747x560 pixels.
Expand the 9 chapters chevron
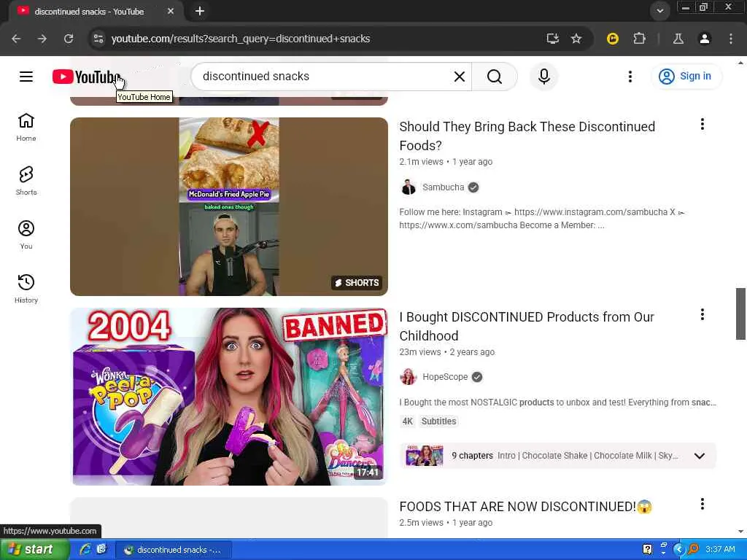700,456
